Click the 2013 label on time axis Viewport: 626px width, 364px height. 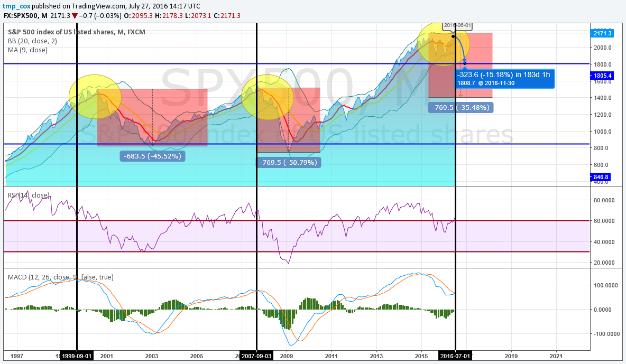click(x=376, y=356)
